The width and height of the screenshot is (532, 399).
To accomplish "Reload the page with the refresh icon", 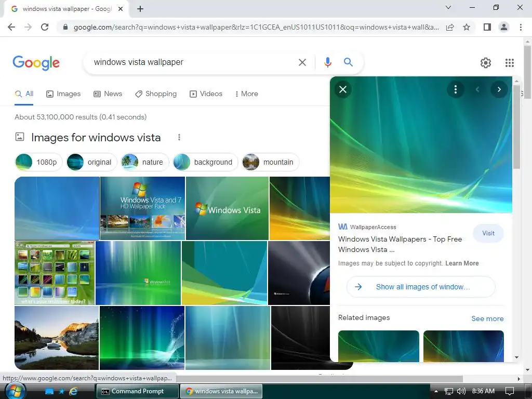I will pyautogui.click(x=45, y=27).
